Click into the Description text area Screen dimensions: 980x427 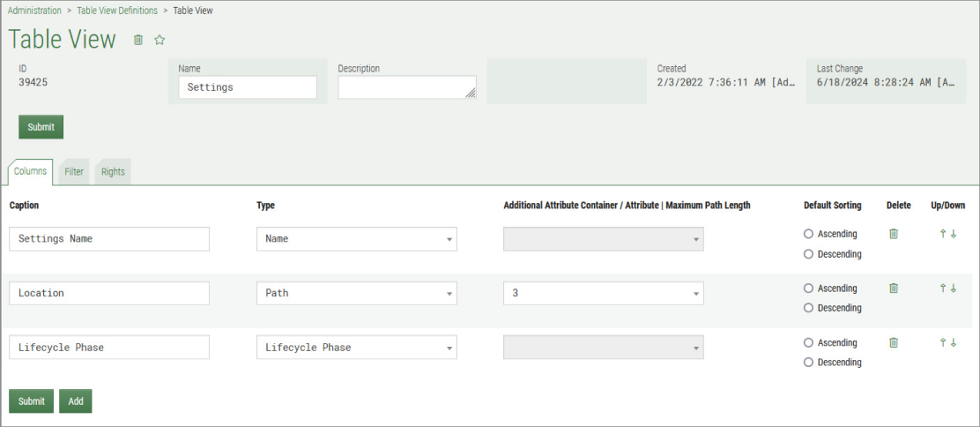406,87
